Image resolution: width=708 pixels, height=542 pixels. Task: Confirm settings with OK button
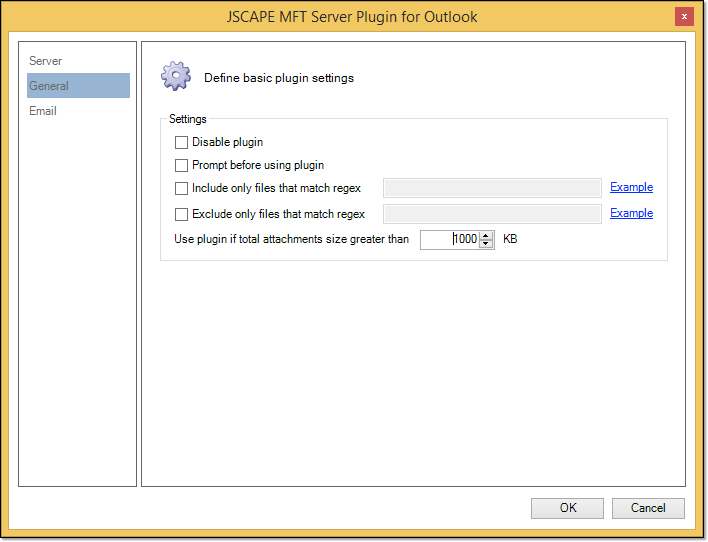pos(567,508)
